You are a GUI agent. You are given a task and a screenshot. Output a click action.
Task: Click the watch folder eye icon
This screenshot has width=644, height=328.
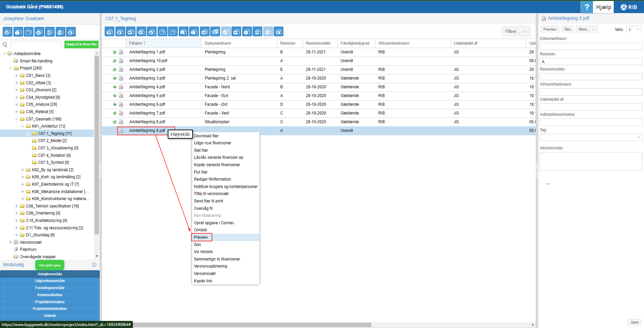pyautogui.click(x=50, y=32)
